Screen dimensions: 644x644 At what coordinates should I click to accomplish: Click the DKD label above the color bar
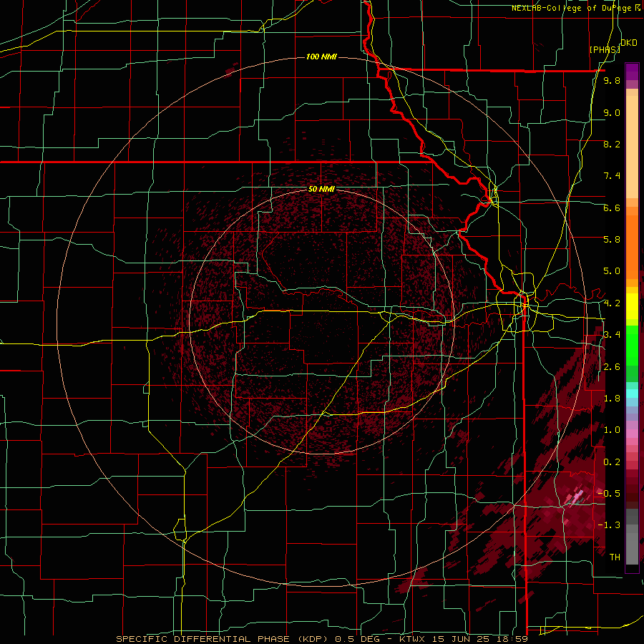(x=629, y=43)
